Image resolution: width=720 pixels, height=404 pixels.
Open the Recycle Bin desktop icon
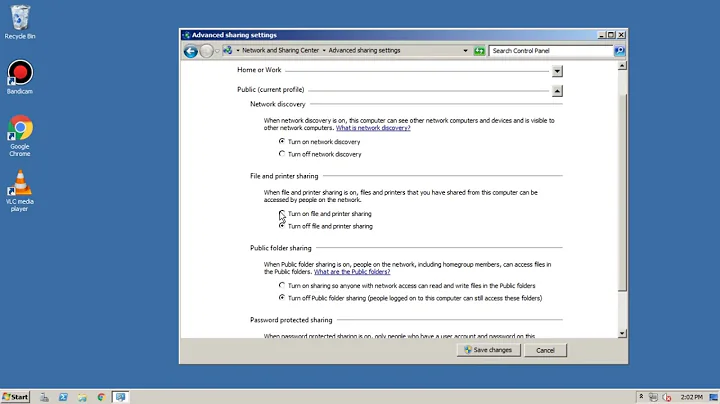coord(20,22)
